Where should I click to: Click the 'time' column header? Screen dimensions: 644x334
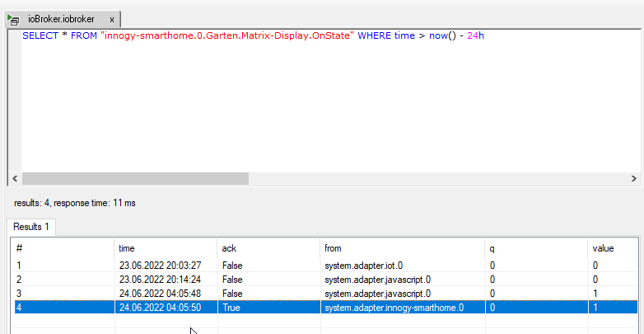pyautogui.click(x=166, y=248)
